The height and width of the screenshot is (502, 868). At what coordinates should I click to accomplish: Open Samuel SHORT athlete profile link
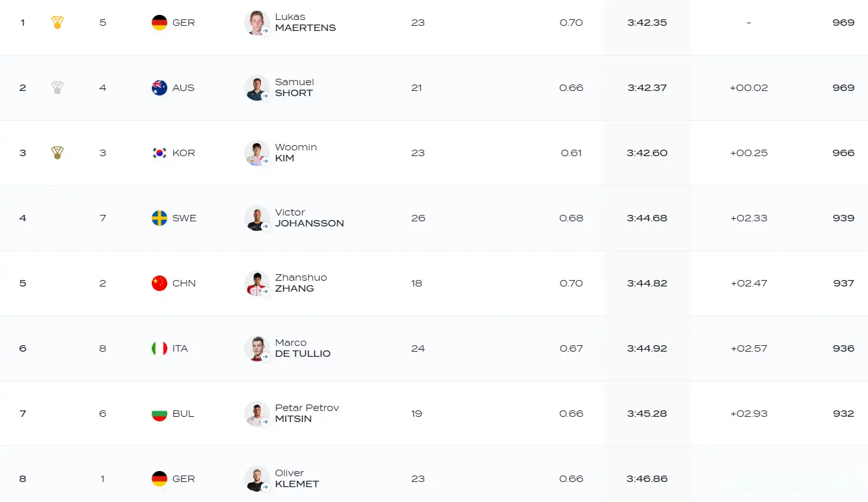294,88
